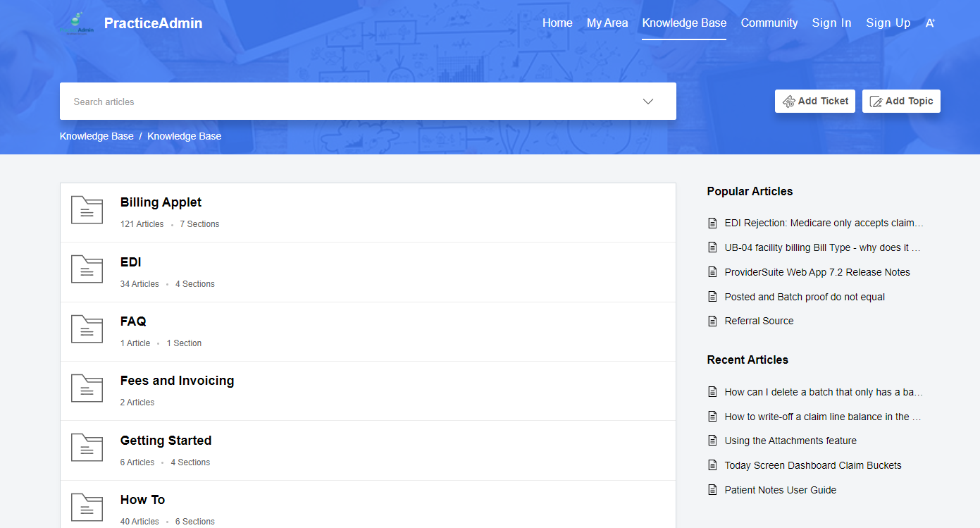The image size is (980, 528).
Task: Click the Add Ticket button
Action: (x=815, y=101)
